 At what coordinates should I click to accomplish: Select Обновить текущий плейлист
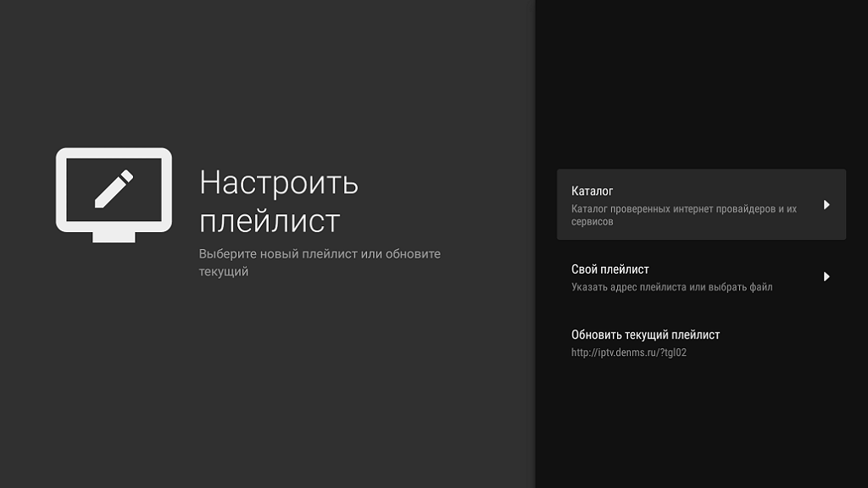pyautogui.click(x=645, y=335)
